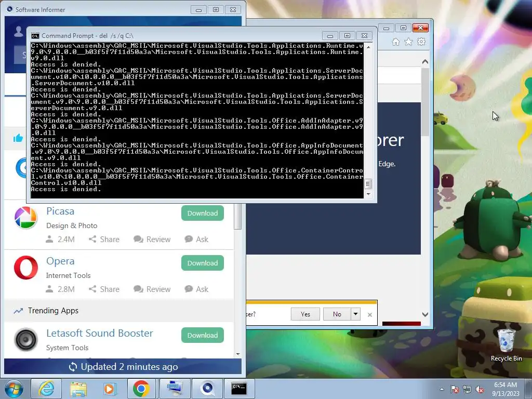Open Internet Explorer from the taskbar
This screenshot has width=532, height=399.
[46, 389]
